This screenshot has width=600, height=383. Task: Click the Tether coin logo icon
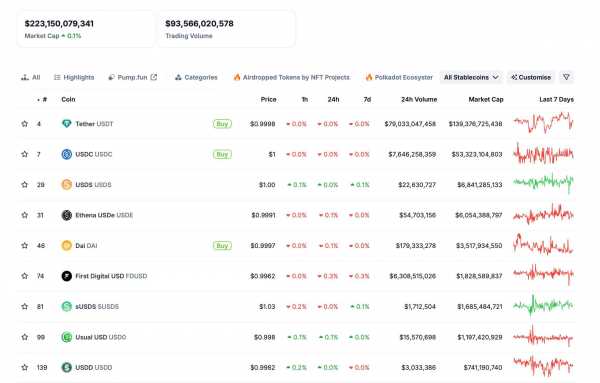click(x=67, y=124)
